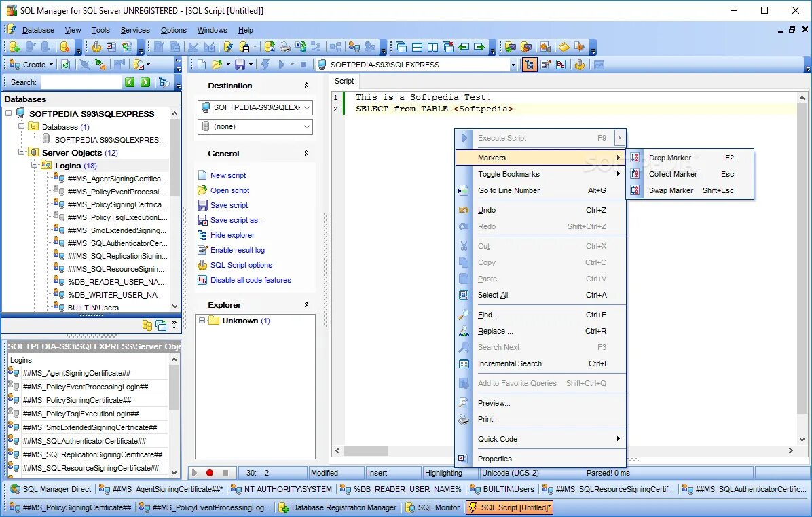Image resolution: width=812 pixels, height=517 pixels.
Task: Select ##MS_PolicyTsqlExecutionLogin## in the Logins list
Action: (x=81, y=413)
